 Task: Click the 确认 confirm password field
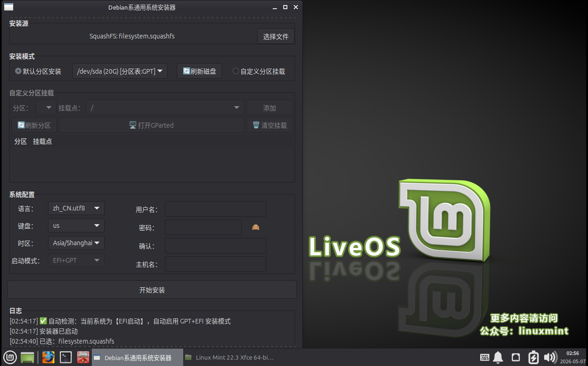tap(216, 246)
